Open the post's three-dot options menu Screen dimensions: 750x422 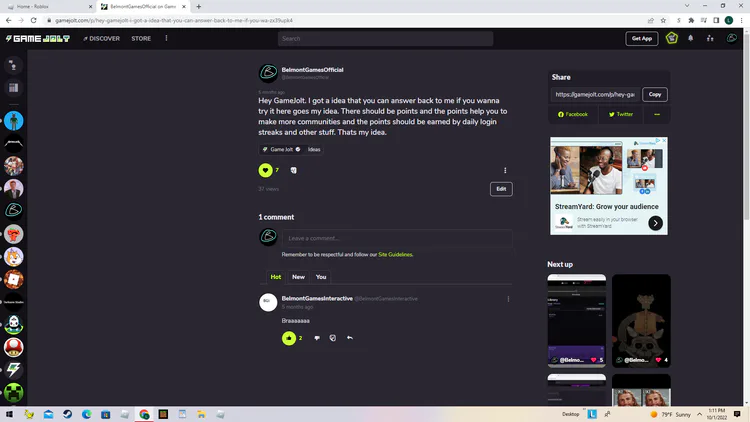coord(505,170)
